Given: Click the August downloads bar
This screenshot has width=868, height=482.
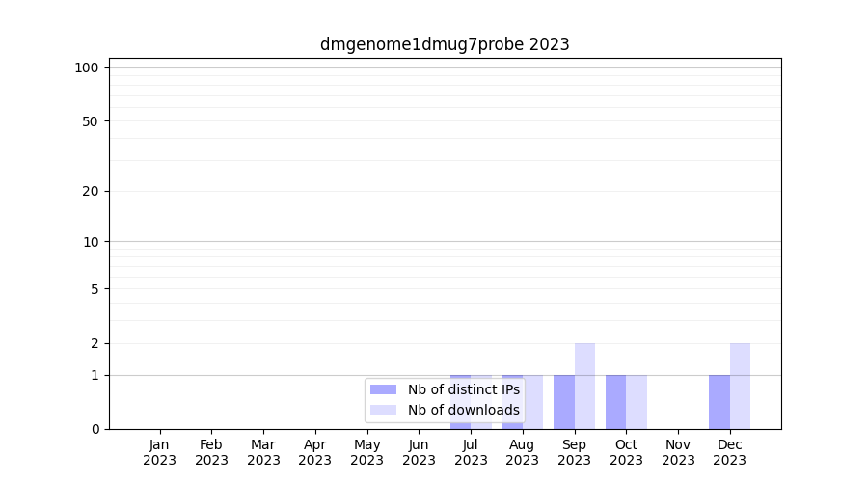Looking at the screenshot, I should coord(533,401).
